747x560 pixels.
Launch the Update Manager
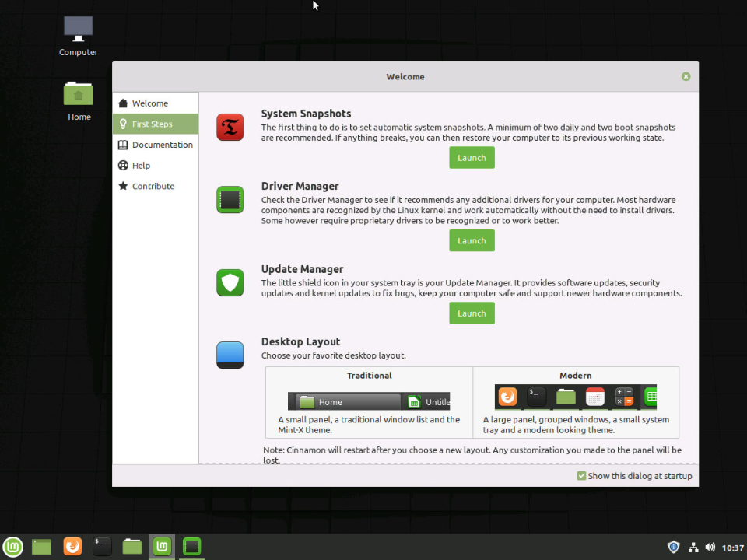472,313
